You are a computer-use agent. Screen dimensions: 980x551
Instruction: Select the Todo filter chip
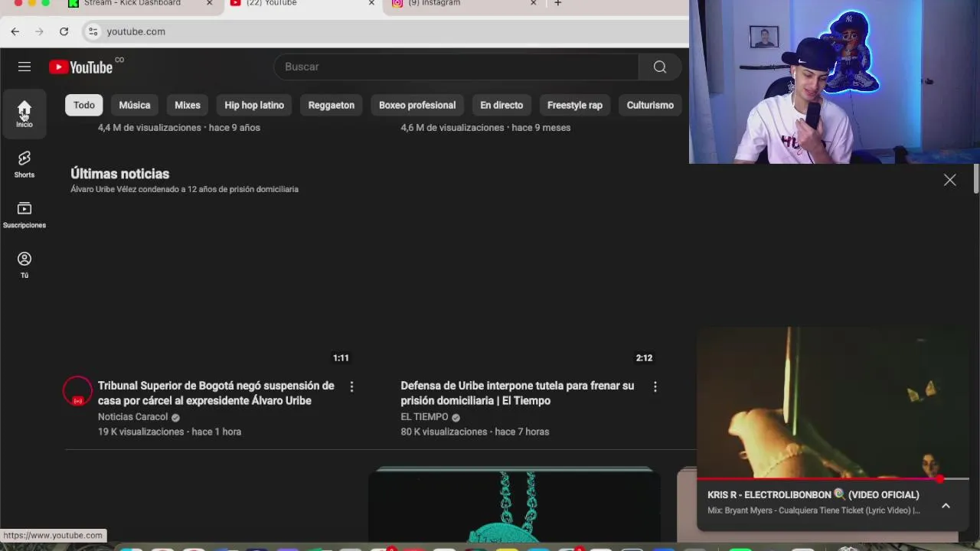pos(84,105)
